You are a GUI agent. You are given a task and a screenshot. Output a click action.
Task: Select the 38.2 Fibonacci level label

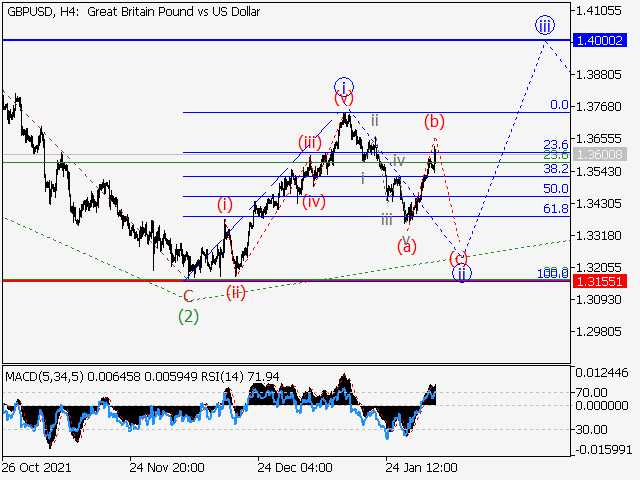[x=556, y=169]
